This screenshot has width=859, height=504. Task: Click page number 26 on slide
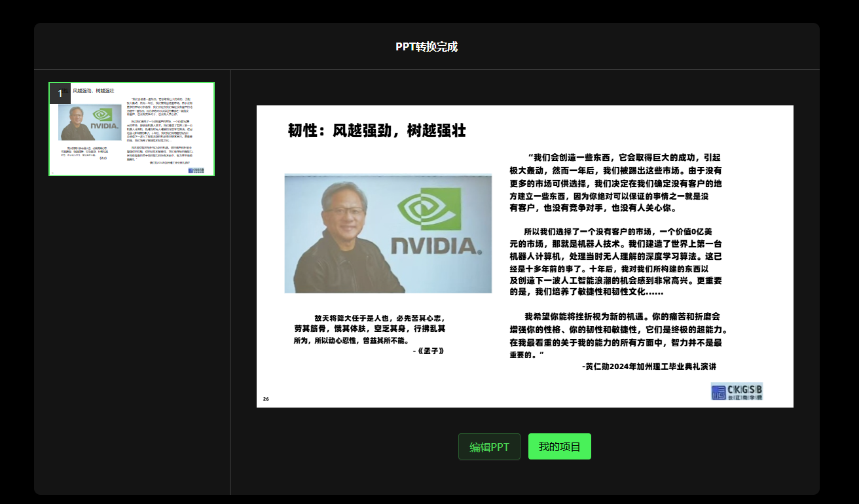266,399
